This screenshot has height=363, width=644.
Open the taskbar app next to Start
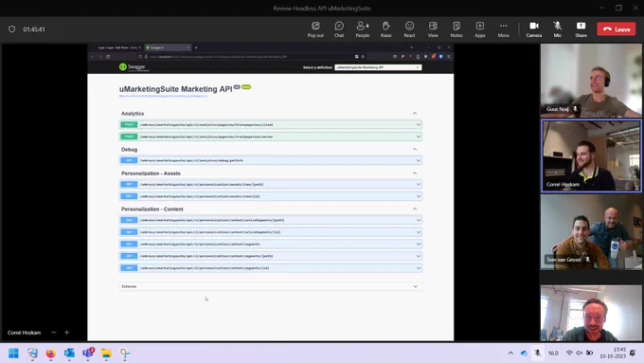[x=32, y=354]
